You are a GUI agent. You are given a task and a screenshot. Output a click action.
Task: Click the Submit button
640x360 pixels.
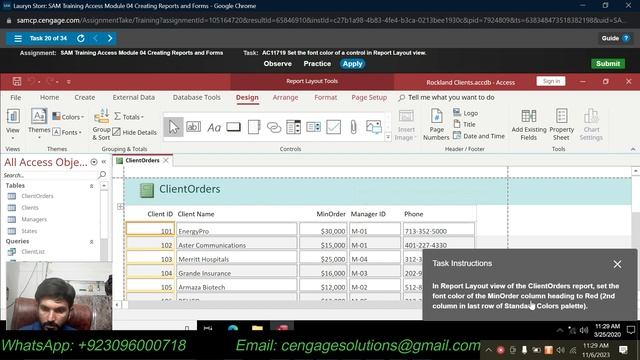point(608,64)
